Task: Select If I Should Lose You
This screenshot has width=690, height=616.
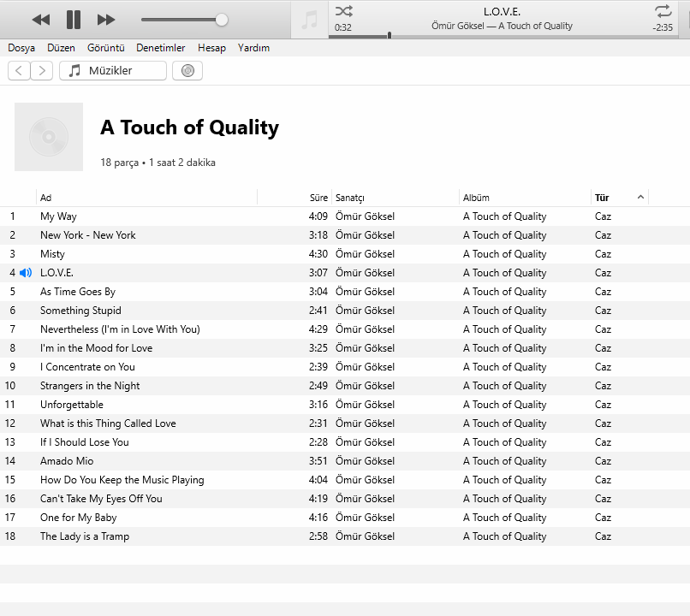Action: [85, 442]
